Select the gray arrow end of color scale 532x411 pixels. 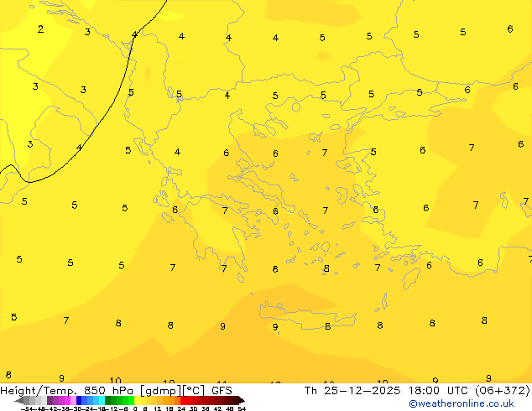tap(19, 400)
